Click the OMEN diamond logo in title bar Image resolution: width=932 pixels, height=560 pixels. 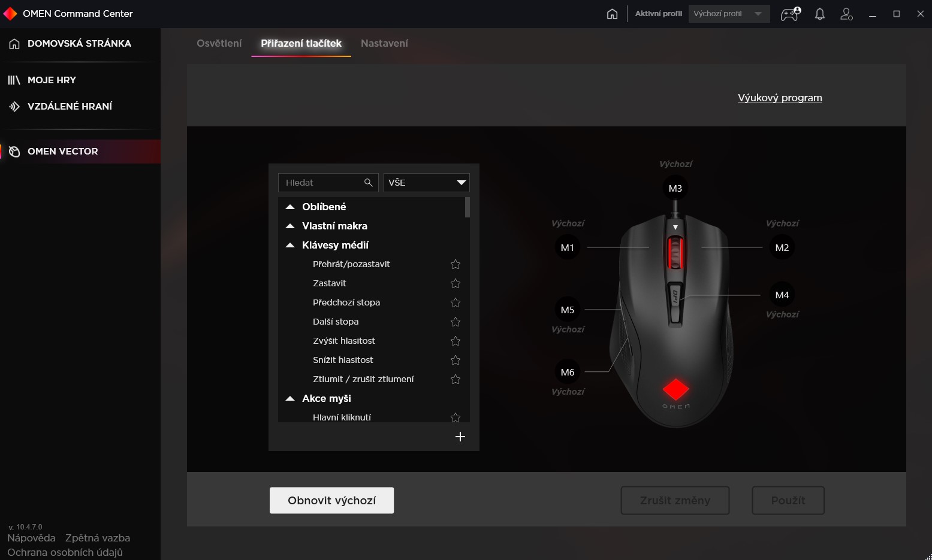pyautogui.click(x=10, y=13)
